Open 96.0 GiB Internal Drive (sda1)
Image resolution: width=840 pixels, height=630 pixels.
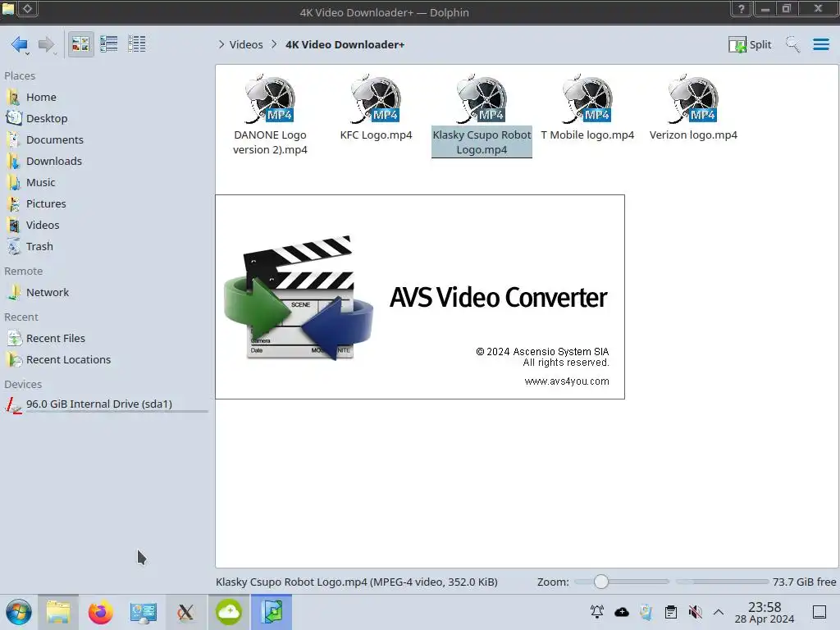pos(106,404)
